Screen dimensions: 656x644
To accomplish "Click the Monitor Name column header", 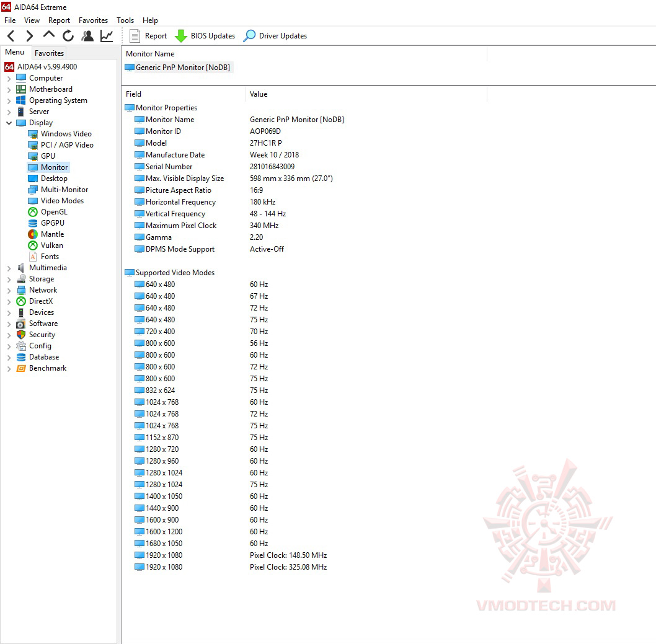I will pyautogui.click(x=305, y=54).
